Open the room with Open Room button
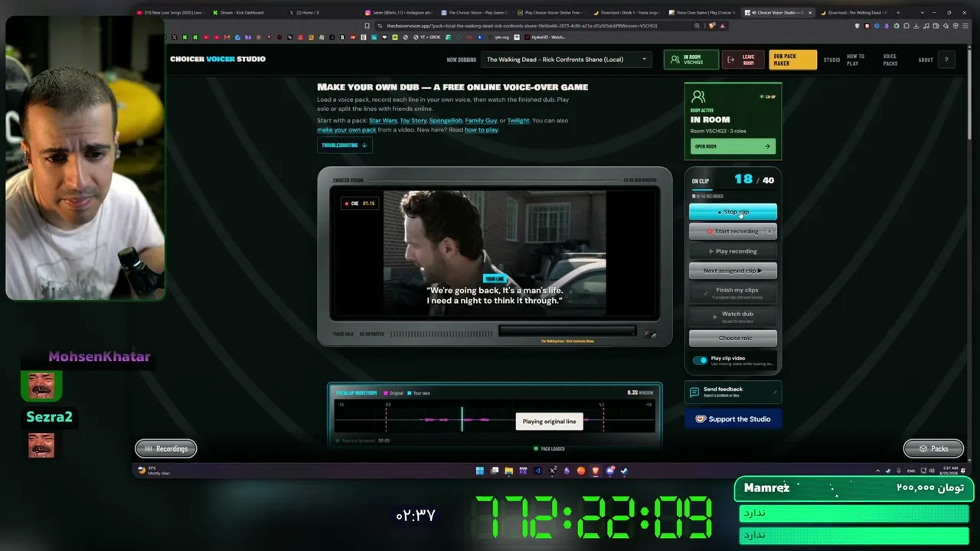This screenshot has height=551, width=980. coord(733,146)
